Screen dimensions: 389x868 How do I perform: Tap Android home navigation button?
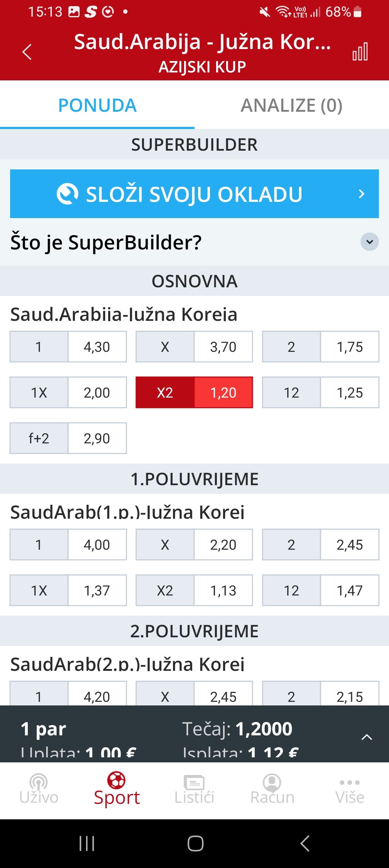coord(195,843)
